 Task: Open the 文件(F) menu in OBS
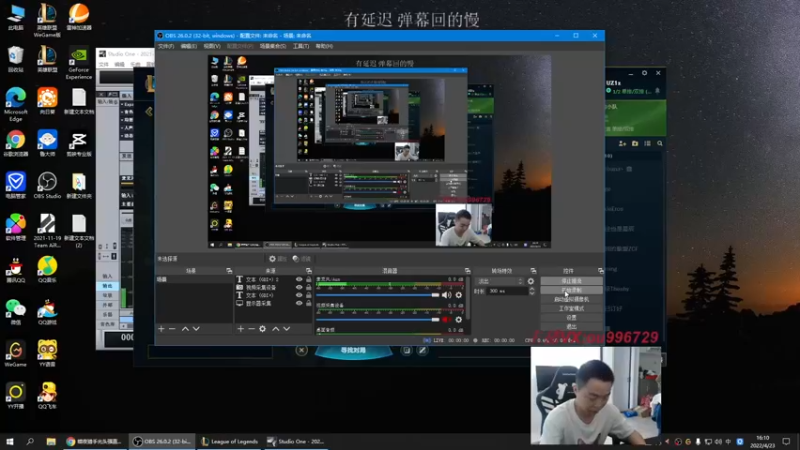166,46
